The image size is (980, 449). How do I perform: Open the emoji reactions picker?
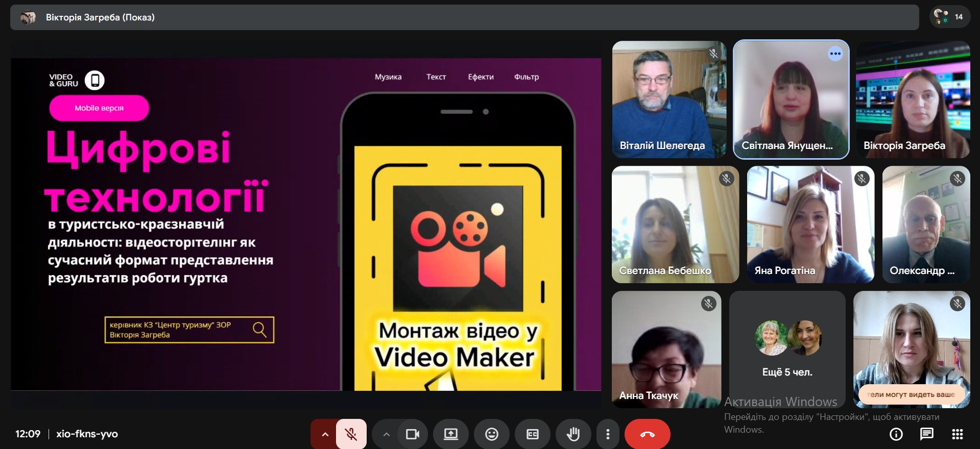[491, 434]
